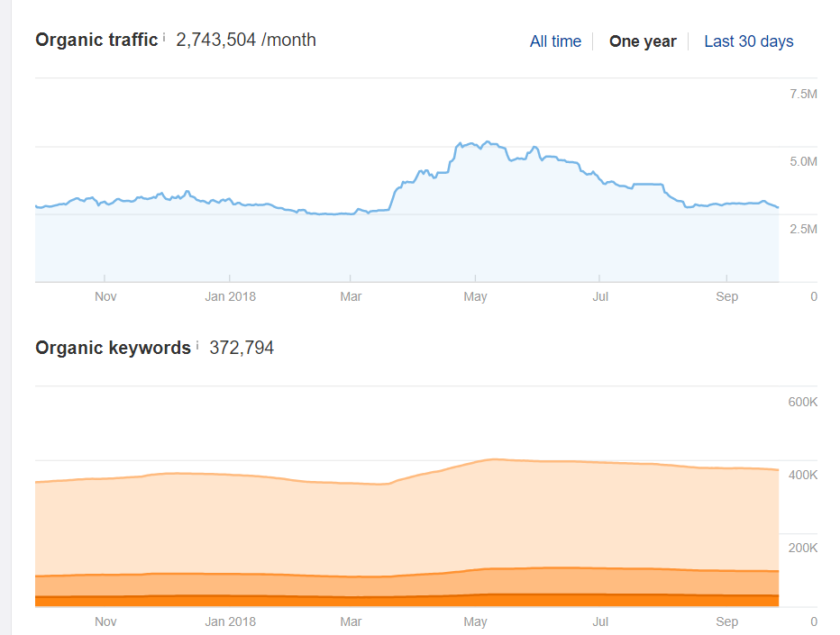Switch to the All time range
840x635 pixels.
[555, 41]
